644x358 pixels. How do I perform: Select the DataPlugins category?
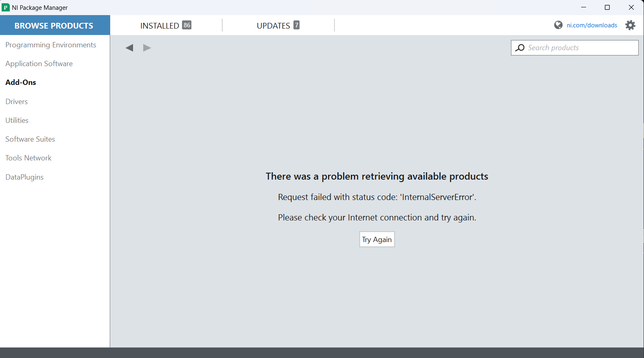24,177
